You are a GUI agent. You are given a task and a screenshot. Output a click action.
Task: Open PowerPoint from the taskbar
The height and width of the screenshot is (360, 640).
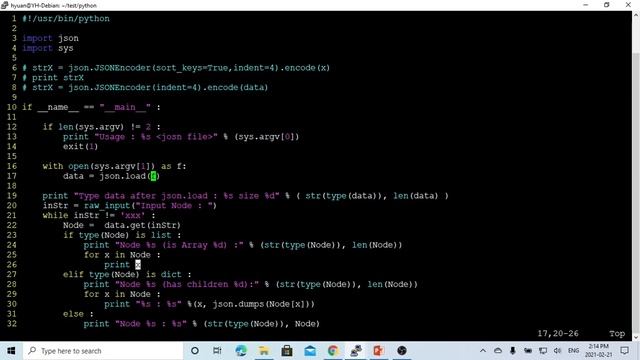(379, 351)
